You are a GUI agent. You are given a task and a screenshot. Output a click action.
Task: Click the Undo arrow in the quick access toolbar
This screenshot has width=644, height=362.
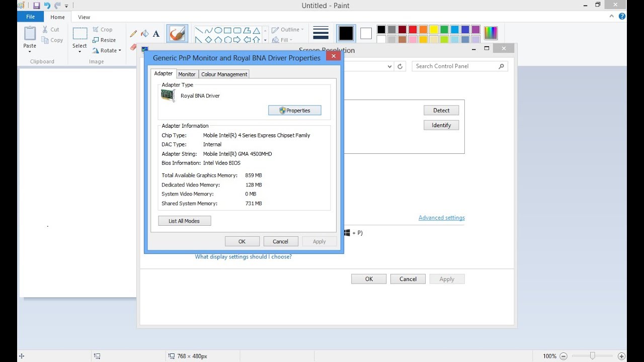pyautogui.click(x=47, y=6)
